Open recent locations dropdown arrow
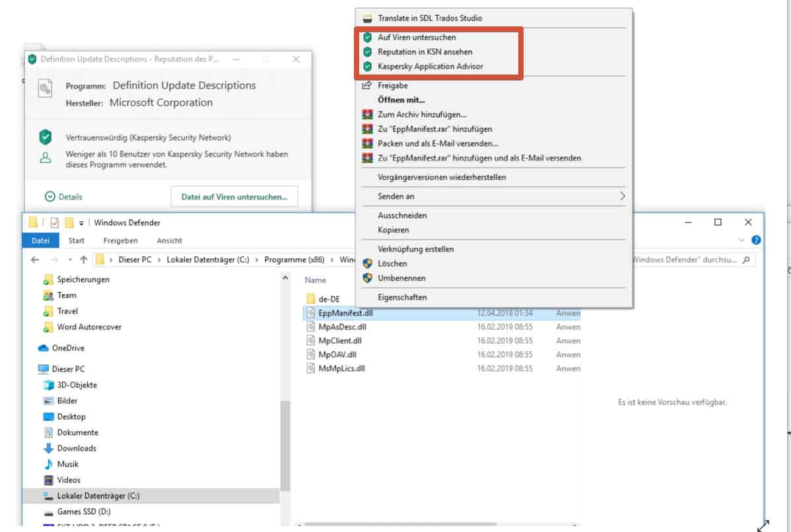791x532 pixels. tap(69, 259)
